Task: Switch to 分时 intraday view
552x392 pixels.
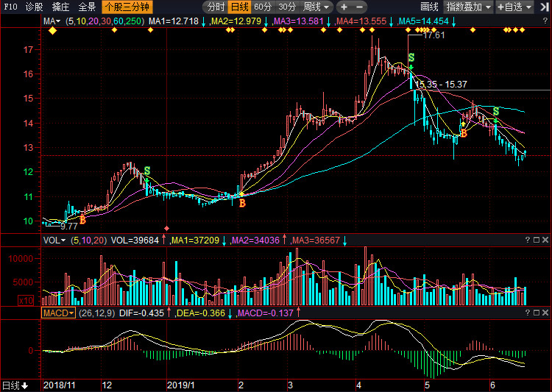Action: [x=216, y=7]
